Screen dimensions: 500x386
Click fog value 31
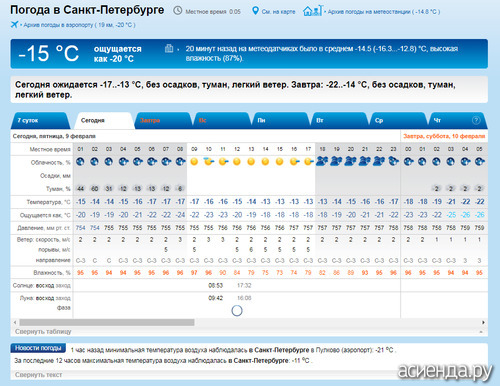click(x=109, y=189)
